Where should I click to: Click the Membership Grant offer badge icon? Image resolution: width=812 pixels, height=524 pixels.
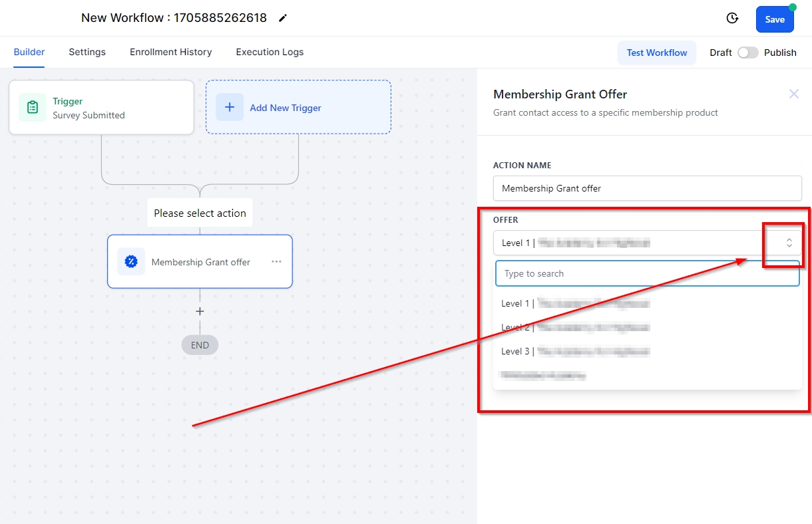(131, 262)
